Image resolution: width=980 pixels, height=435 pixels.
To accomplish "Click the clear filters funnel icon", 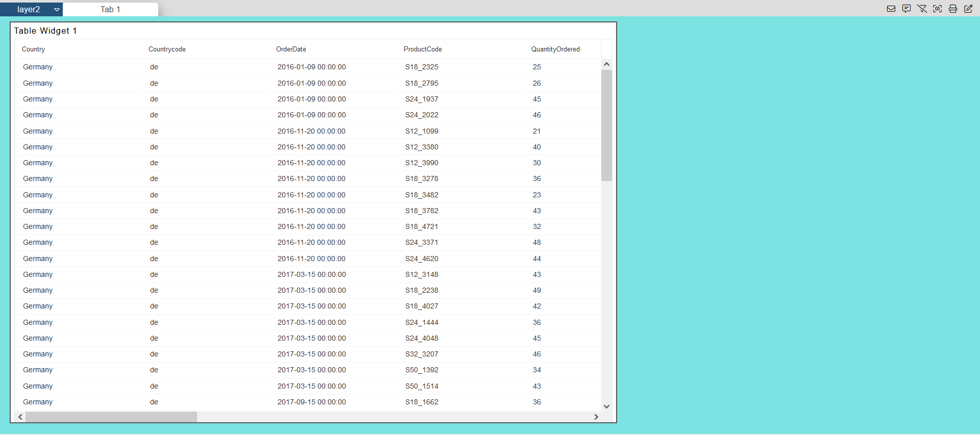I will pos(922,9).
